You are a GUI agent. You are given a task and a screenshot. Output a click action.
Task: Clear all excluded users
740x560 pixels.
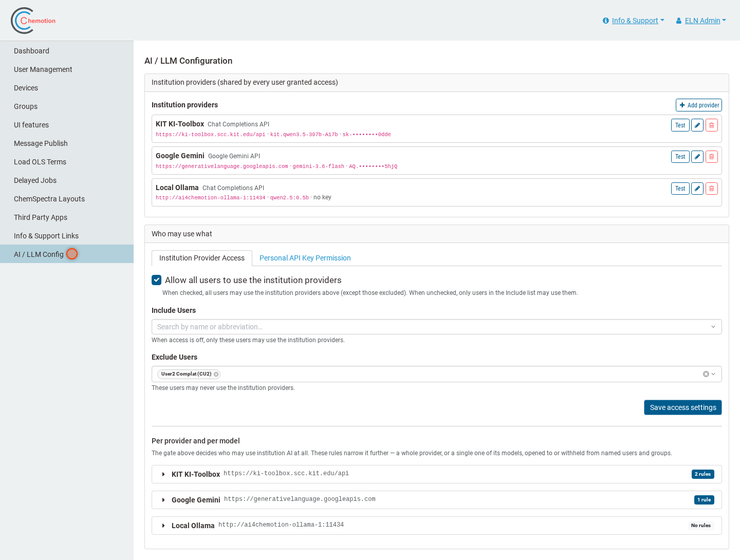point(706,374)
